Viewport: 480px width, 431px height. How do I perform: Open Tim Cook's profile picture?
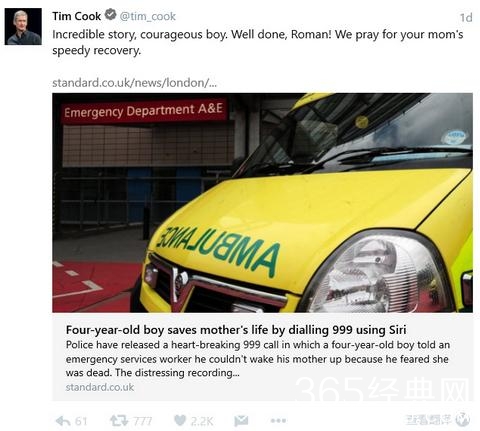[x=23, y=27]
